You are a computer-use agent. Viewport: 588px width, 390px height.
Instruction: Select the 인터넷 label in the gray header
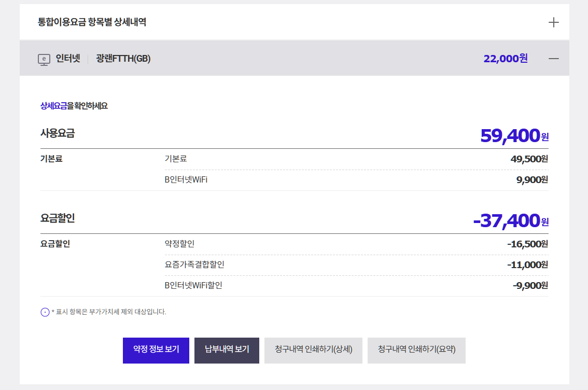tap(68, 59)
